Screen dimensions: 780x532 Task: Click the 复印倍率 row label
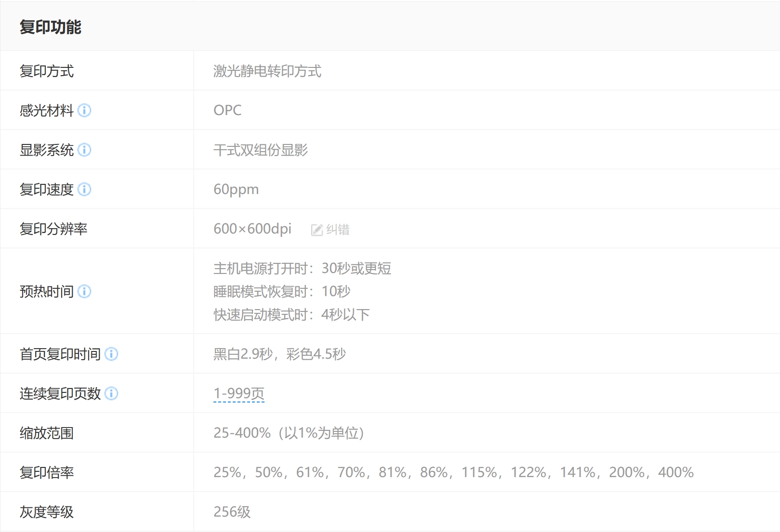[x=47, y=473]
